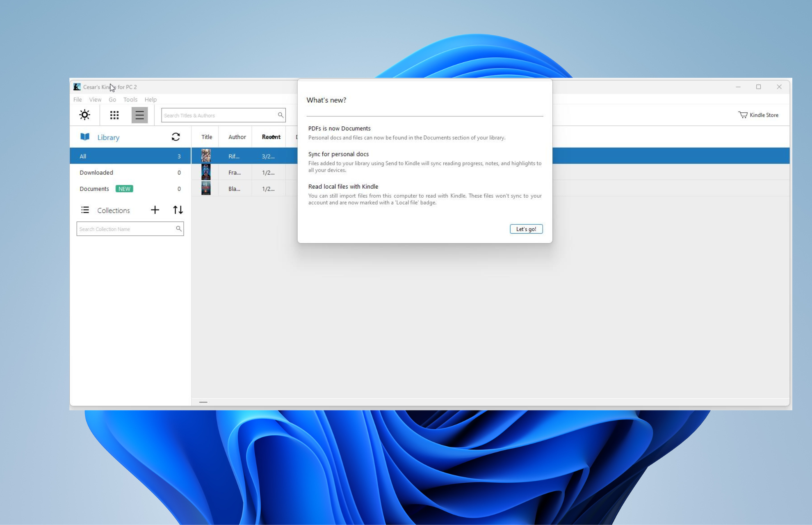Select the grid view icon
The image size is (812, 525).
(113, 115)
